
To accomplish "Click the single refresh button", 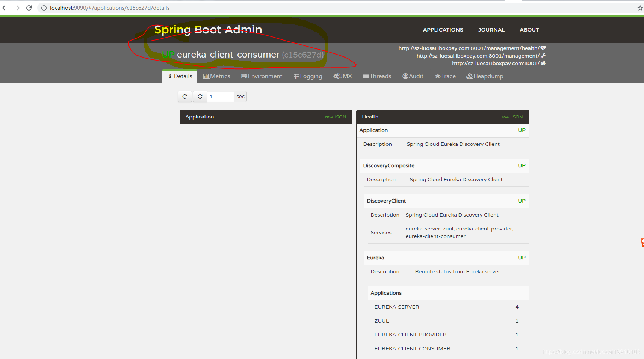I will click(185, 97).
